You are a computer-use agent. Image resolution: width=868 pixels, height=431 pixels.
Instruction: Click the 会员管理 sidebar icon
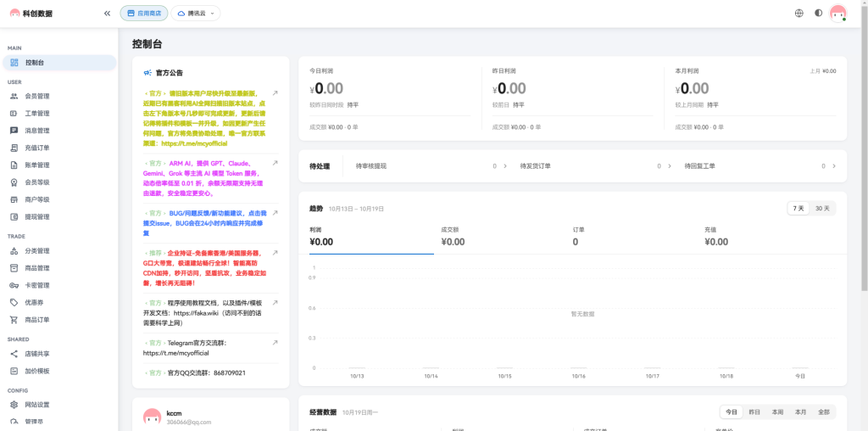pos(14,96)
